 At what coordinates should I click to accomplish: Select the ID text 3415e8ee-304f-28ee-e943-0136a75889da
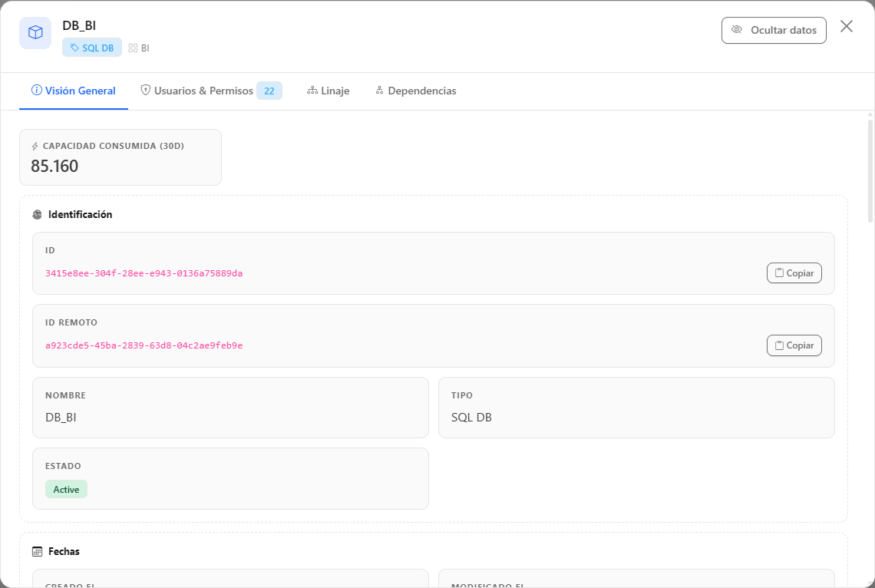coord(144,273)
